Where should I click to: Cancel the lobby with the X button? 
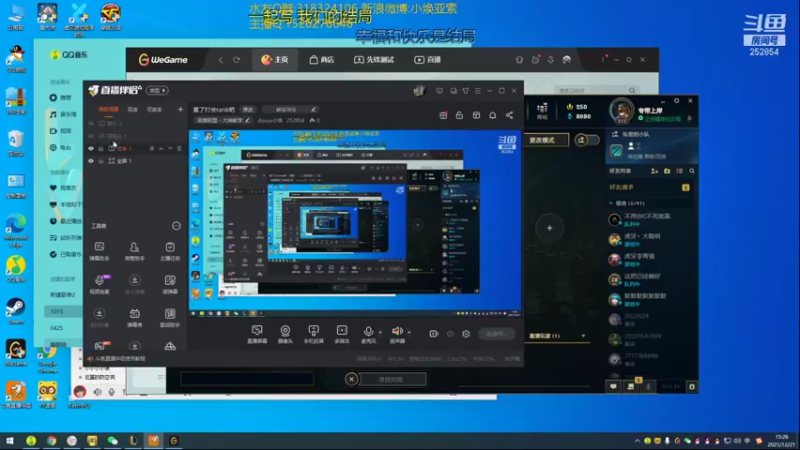point(351,379)
